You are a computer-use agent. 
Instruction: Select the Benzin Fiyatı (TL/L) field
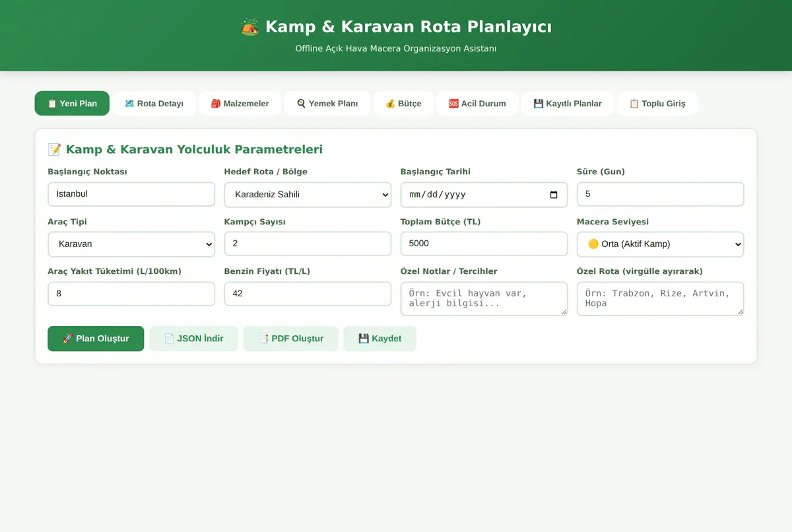[x=308, y=294]
